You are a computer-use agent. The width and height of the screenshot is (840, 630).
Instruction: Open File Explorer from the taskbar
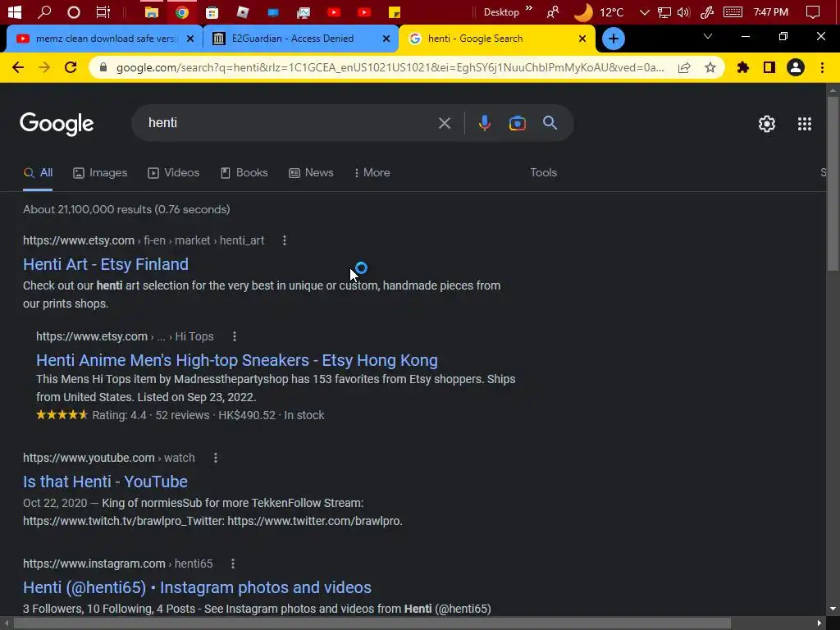click(x=152, y=11)
